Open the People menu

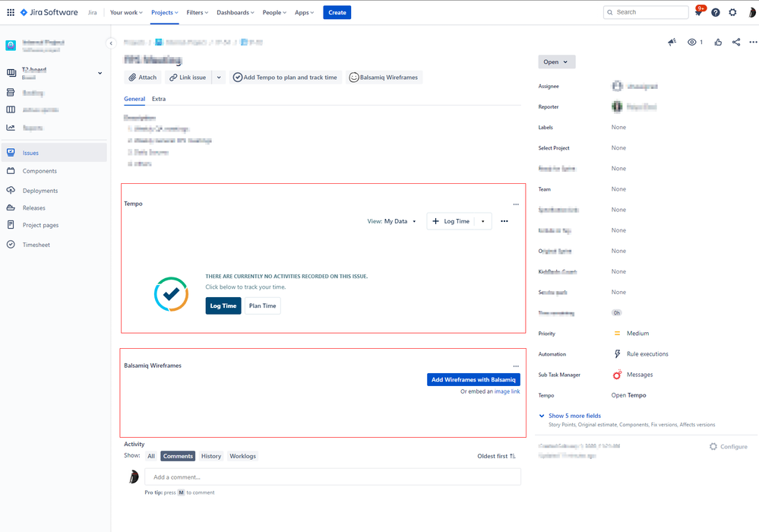pos(274,13)
